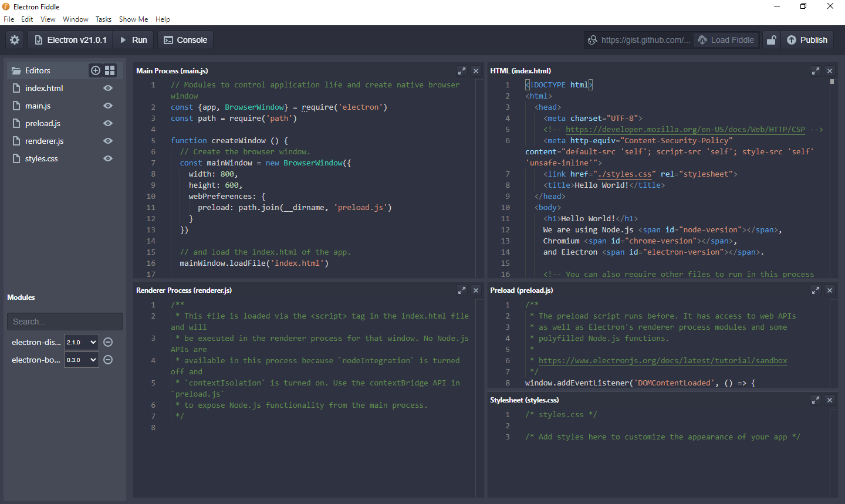Hide the renderer.js editor via eye icon

tap(108, 141)
